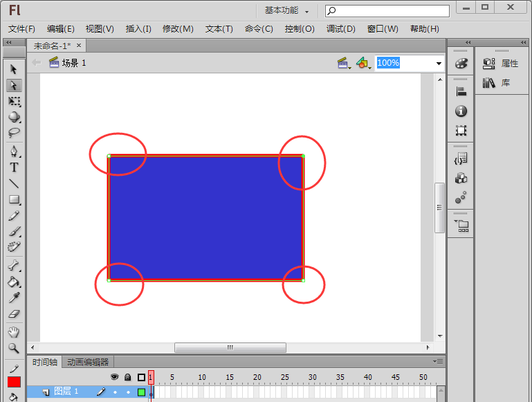This screenshot has height=402, width=532.
Task: Open the 属性 panel
Action: coord(501,64)
